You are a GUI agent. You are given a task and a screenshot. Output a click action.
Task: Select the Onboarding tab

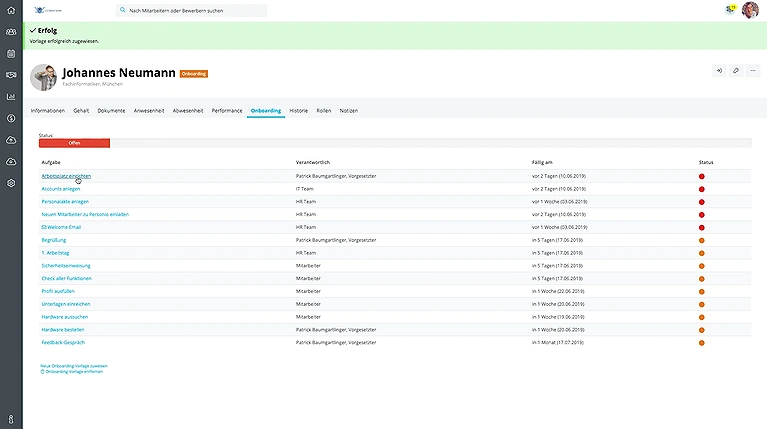(266, 111)
